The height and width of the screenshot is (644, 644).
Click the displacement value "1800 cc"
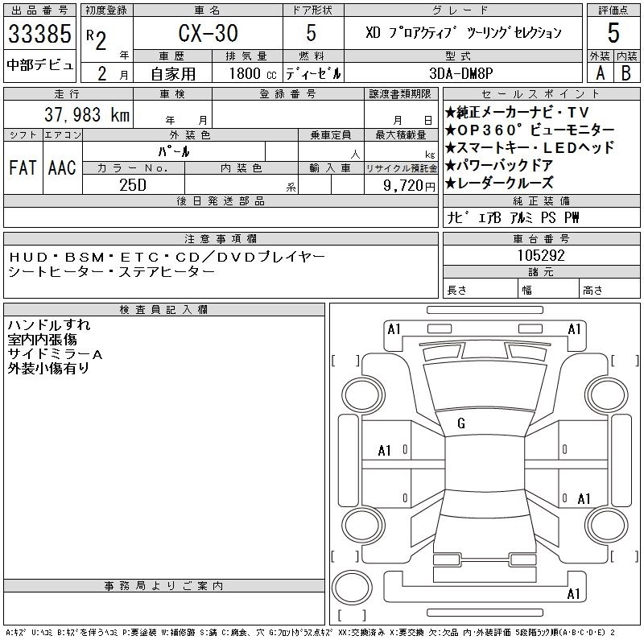pyautogui.click(x=253, y=73)
